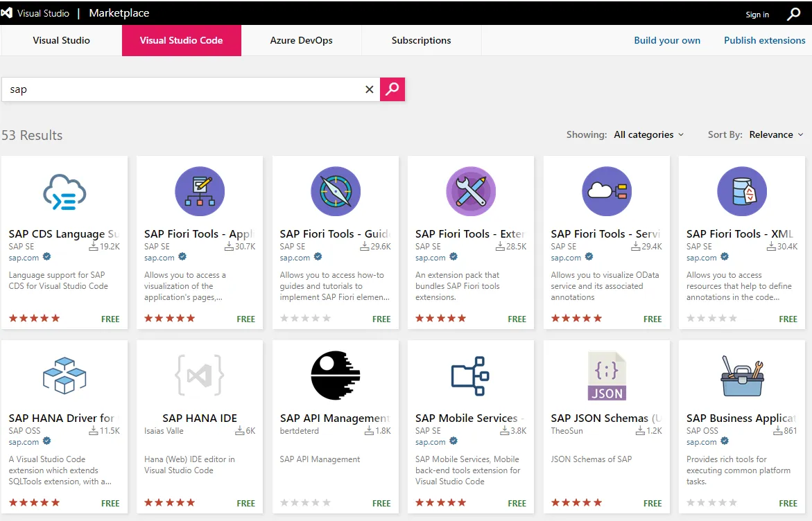This screenshot has width=812, height=521.
Task: Follow the Build your own link
Action: click(x=667, y=40)
